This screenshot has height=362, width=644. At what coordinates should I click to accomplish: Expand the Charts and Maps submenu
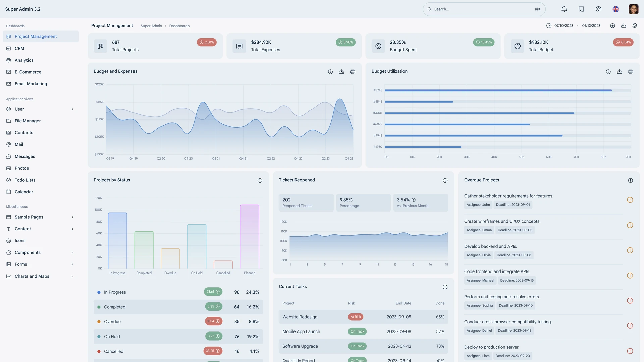click(x=72, y=276)
